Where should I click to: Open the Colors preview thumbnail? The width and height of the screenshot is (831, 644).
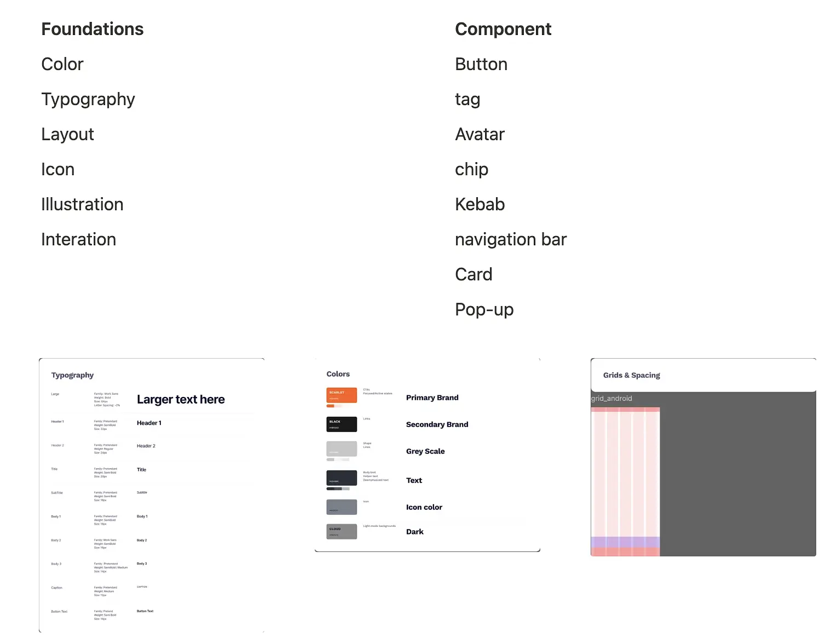point(428,455)
